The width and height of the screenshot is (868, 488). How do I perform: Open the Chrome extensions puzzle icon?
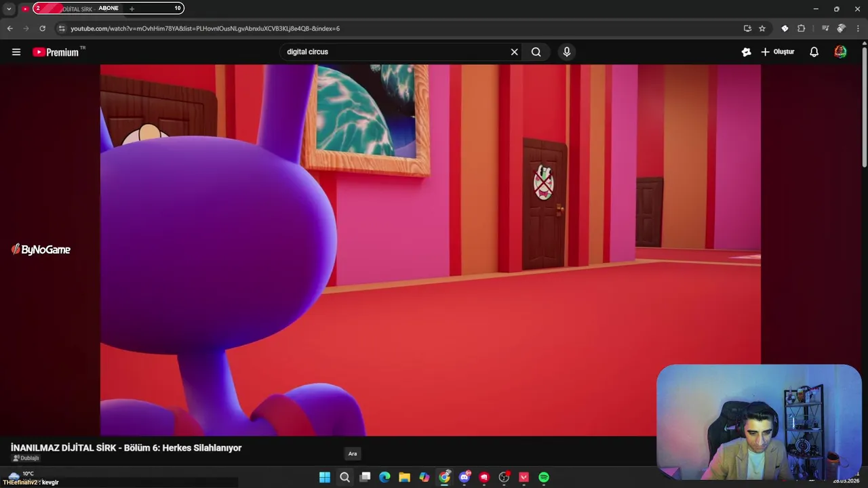pyautogui.click(x=801, y=28)
